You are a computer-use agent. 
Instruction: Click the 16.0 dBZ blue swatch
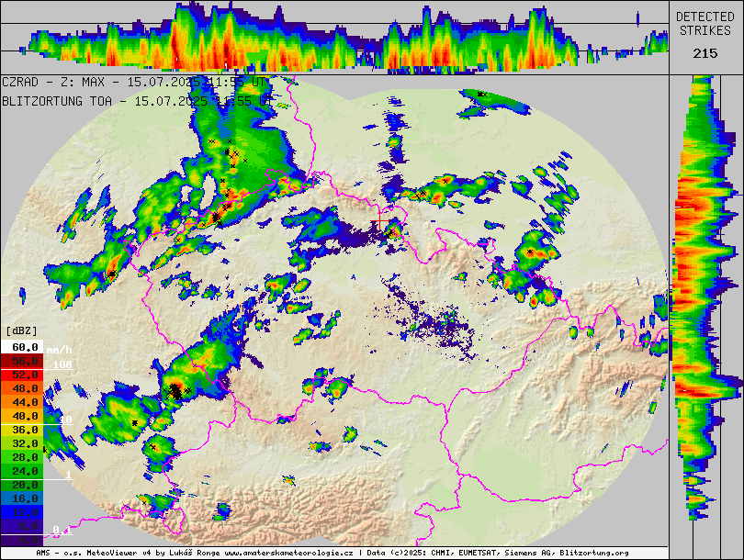point(22,498)
